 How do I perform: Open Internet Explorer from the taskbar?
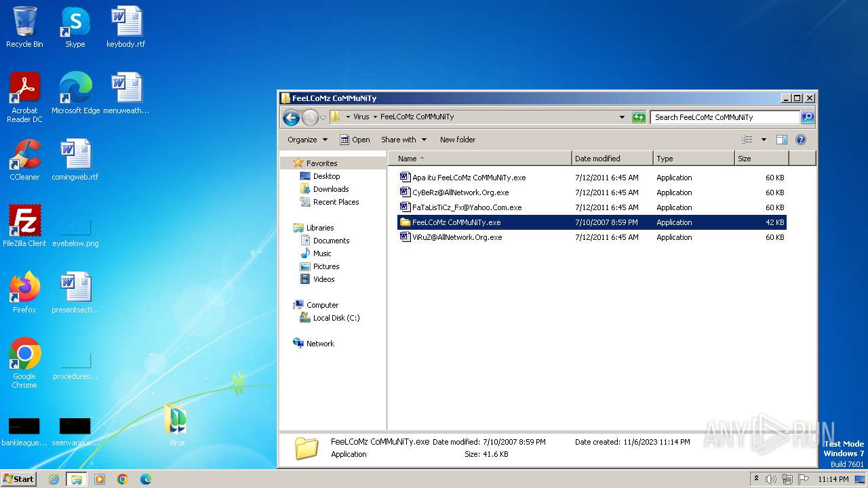54,479
